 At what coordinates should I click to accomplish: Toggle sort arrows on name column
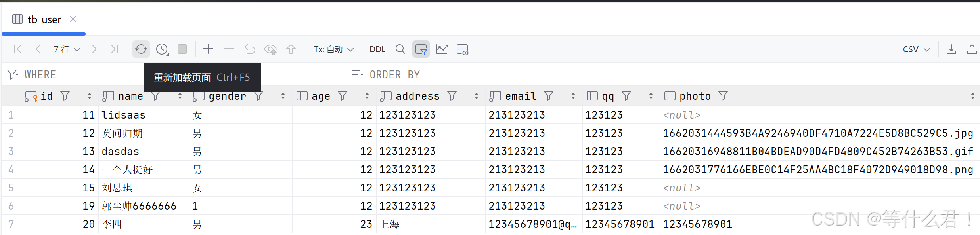(180, 96)
